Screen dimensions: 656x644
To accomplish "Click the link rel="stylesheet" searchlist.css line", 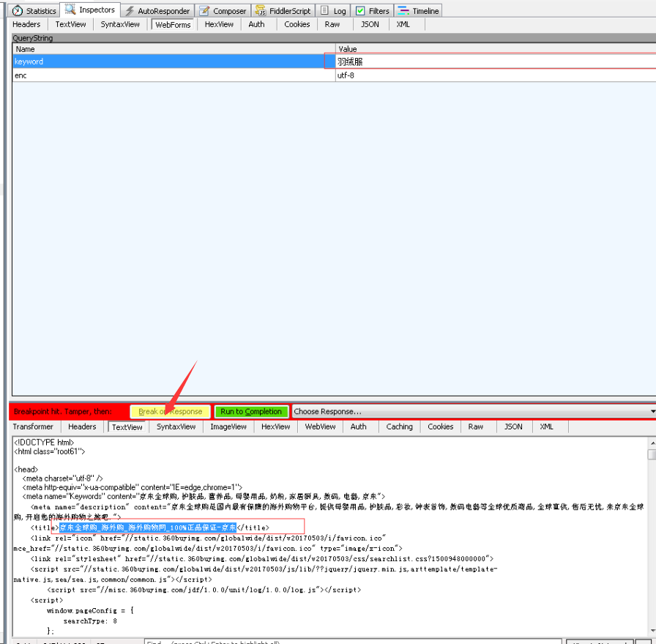I will pos(262,558).
